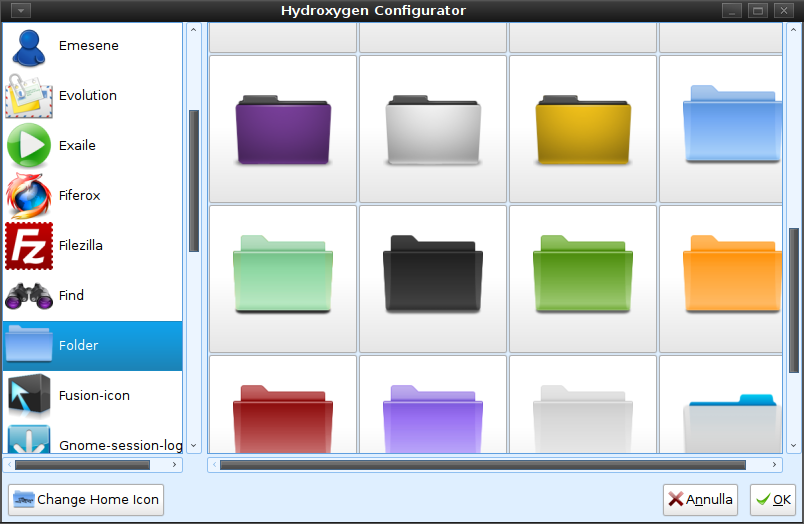Pick the dark purple folder icon

[283, 130]
